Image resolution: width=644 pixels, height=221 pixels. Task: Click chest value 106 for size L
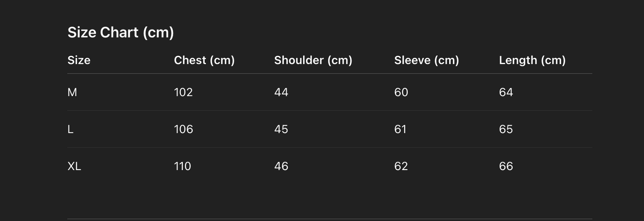[x=183, y=129]
